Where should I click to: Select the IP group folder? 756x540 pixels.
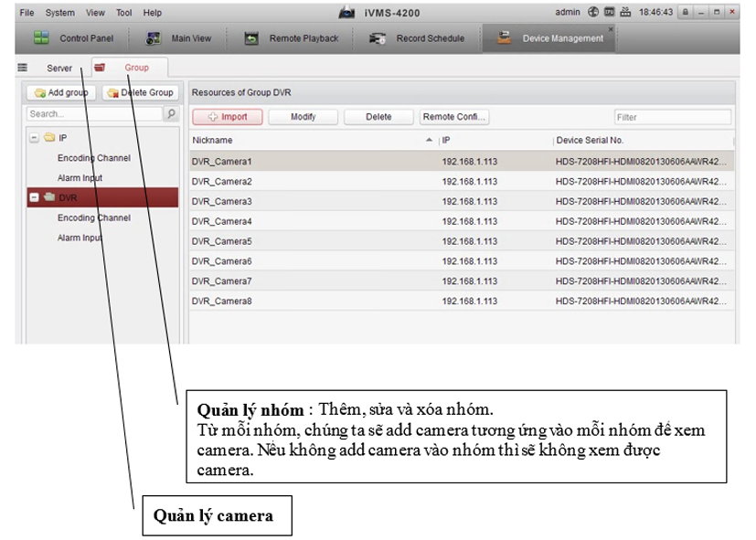click(56, 138)
